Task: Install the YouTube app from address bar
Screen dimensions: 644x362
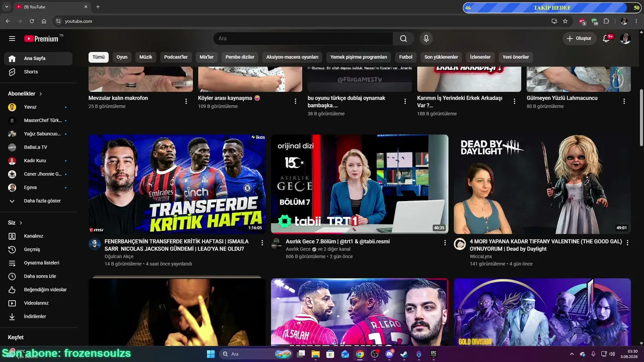Action: pyautogui.click(x=554, y=21)
